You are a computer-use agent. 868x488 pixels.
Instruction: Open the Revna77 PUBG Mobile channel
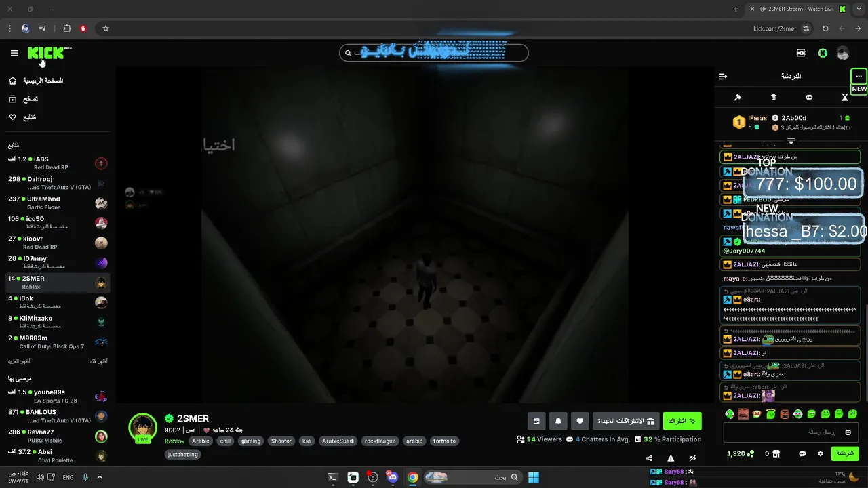click(x=58, y=436)
